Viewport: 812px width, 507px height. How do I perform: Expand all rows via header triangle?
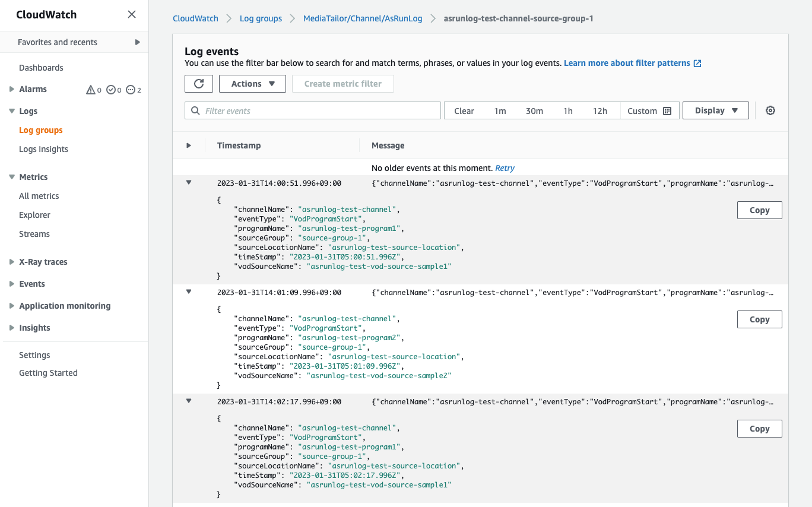click(189, 145)
